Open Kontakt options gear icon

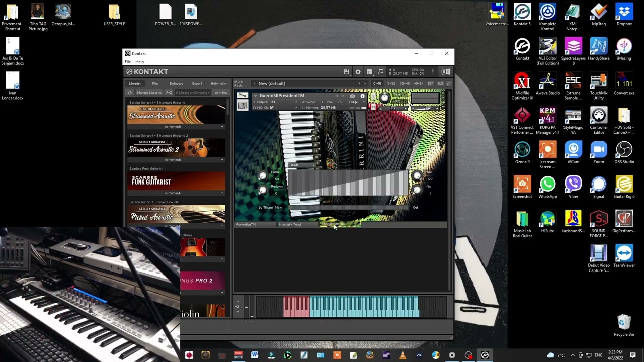tap(358, 72)
